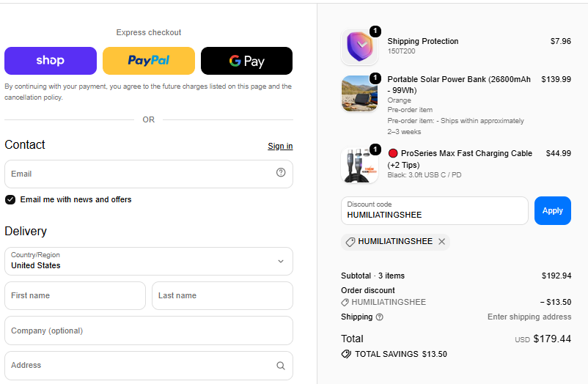Click the quantity badge on charging cable

coord(375,149)
